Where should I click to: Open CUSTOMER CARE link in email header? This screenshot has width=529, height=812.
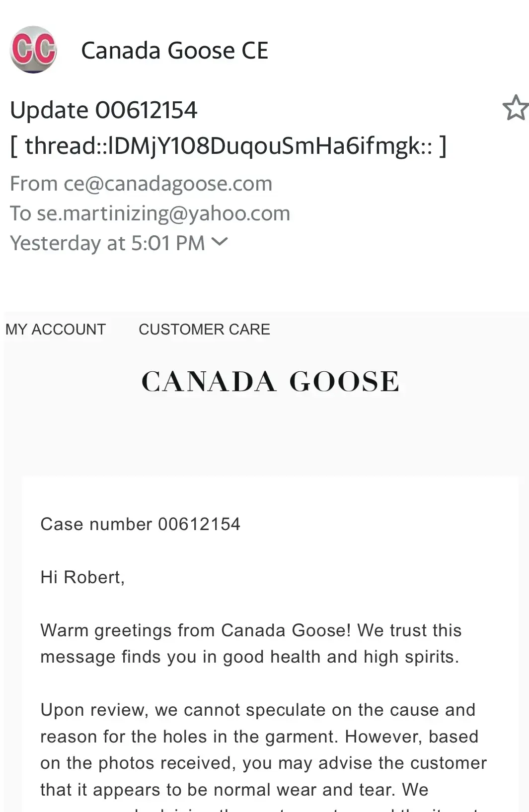point(204,329)
